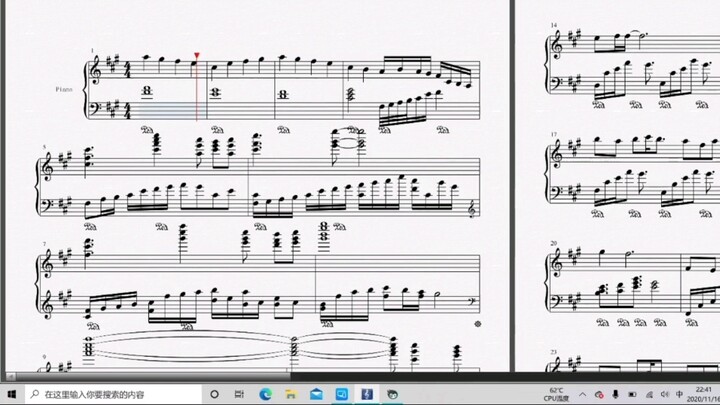Select the treble clef in measure 1
720x405 pixels.
[97, 70]
